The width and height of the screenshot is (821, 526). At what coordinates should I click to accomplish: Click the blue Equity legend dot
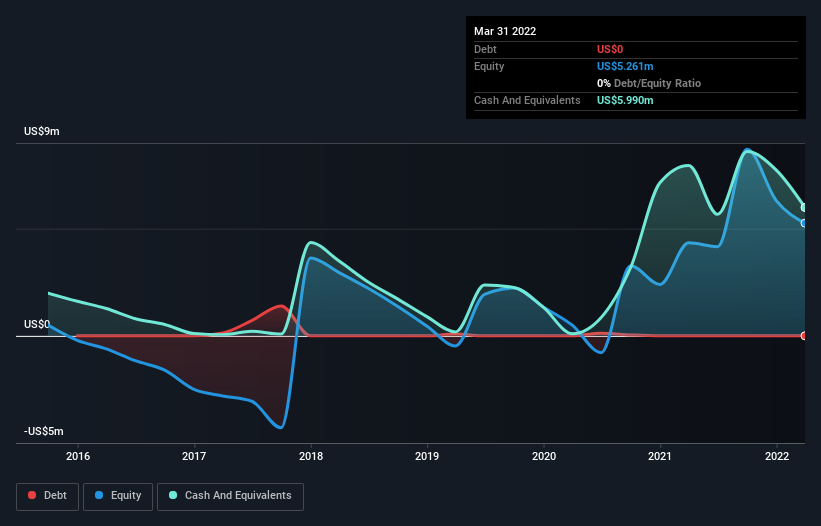coord(99,495)
